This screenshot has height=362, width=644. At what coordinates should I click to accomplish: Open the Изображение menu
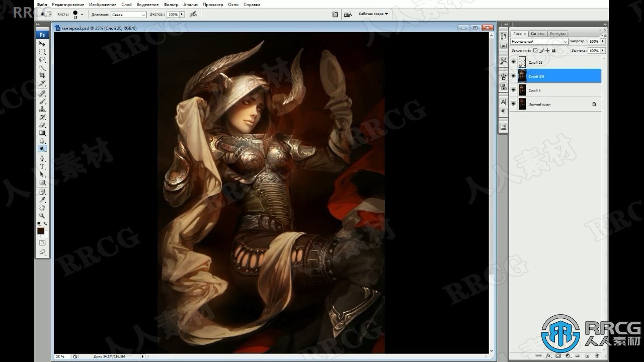point(103,5)
